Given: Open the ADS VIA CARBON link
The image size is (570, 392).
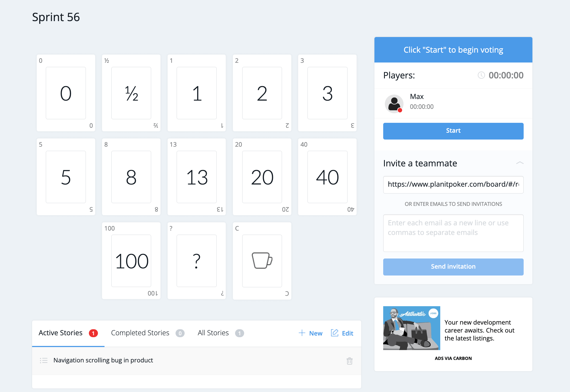Looking at the screenshot, I should coord(453,358).
